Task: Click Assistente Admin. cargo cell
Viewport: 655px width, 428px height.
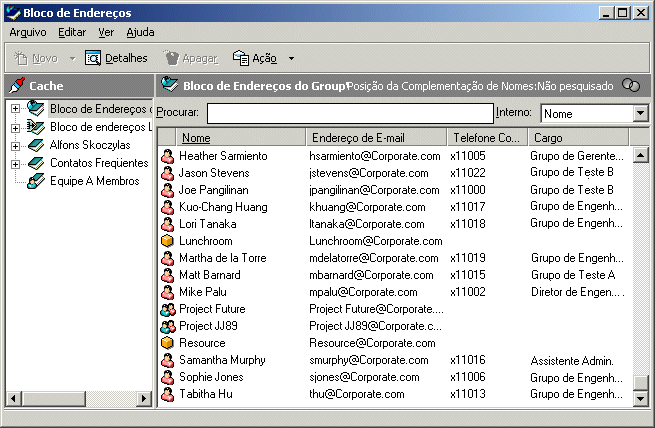Action: tap(572, 361)
